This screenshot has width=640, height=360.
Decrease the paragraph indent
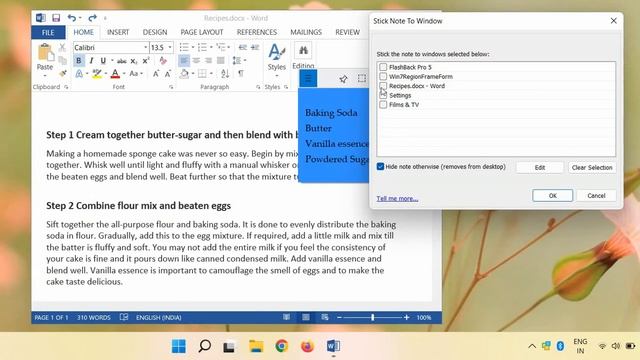pyautogui.click(x=242, y=47)
